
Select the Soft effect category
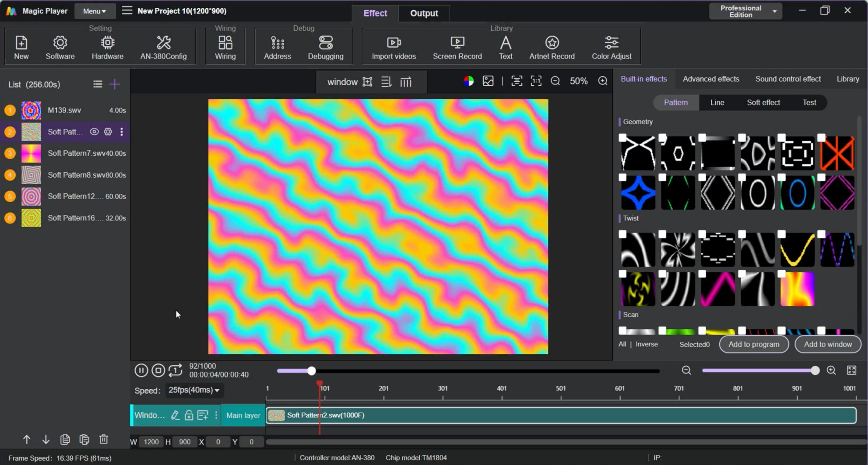763,102
